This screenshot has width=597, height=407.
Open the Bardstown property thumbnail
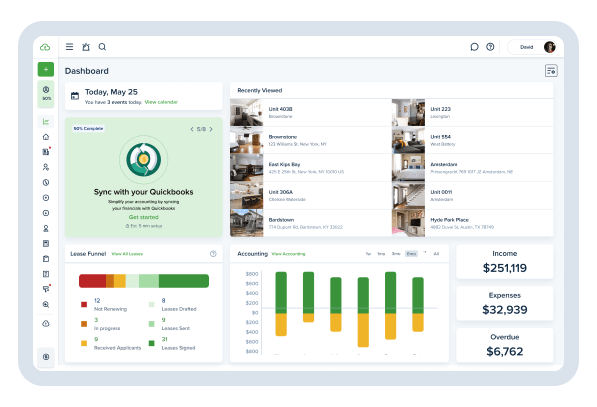pyautogui.click(x=246, y=223)
